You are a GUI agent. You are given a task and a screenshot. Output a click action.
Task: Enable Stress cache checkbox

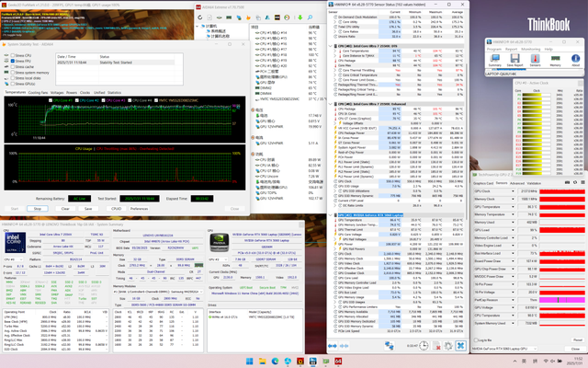[x=13, y=66]
